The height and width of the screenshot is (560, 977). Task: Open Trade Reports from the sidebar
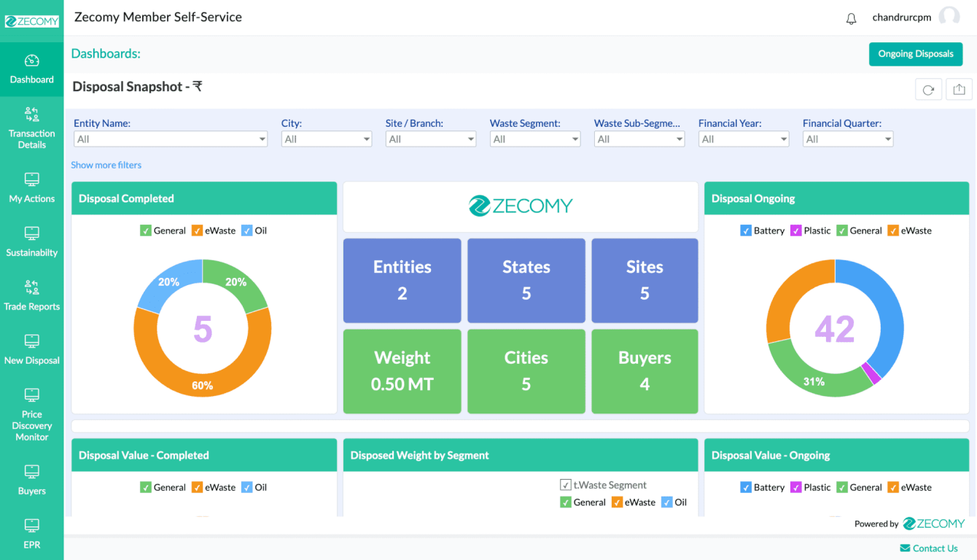point(31,287)
